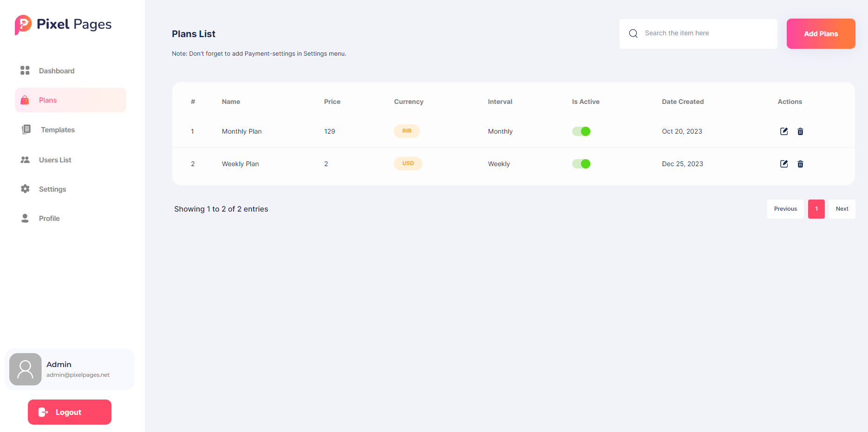Log out using the Logout button
868x432 pixels.
pyautogui.click(x=70, y=412)
